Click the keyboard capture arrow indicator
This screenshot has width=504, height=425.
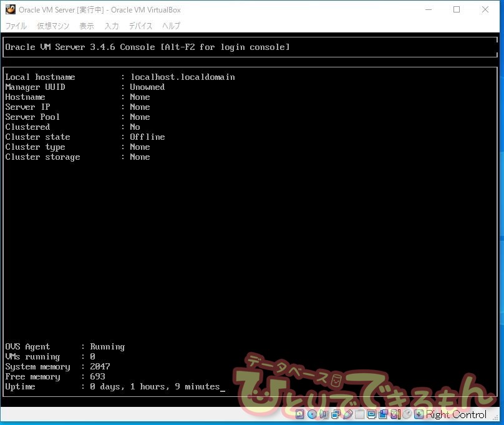(419, 414)
